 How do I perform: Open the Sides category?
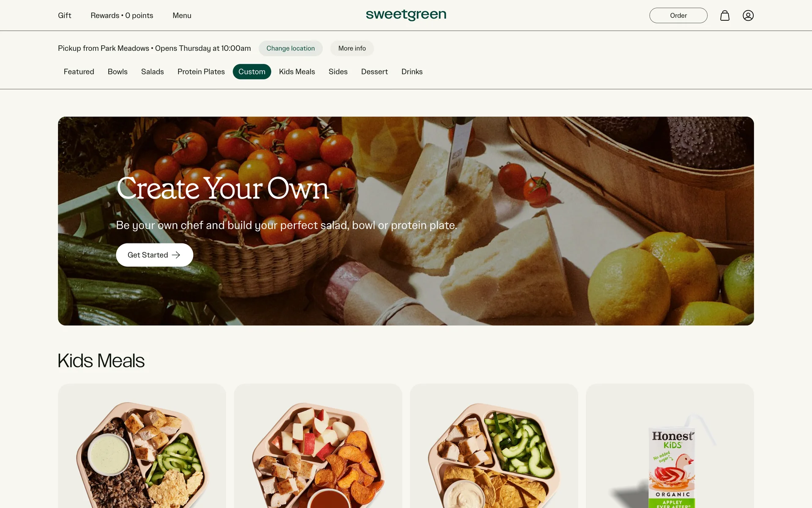tap(338, 72)
